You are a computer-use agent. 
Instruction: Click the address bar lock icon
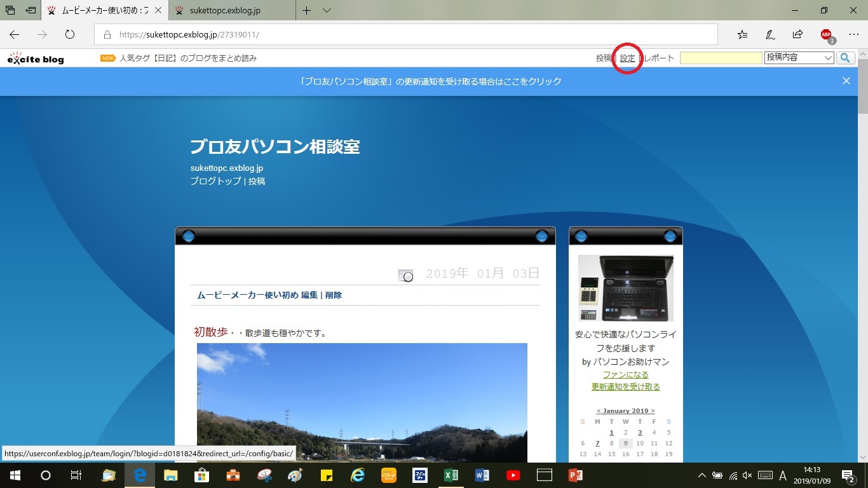(x=107, y=35)
